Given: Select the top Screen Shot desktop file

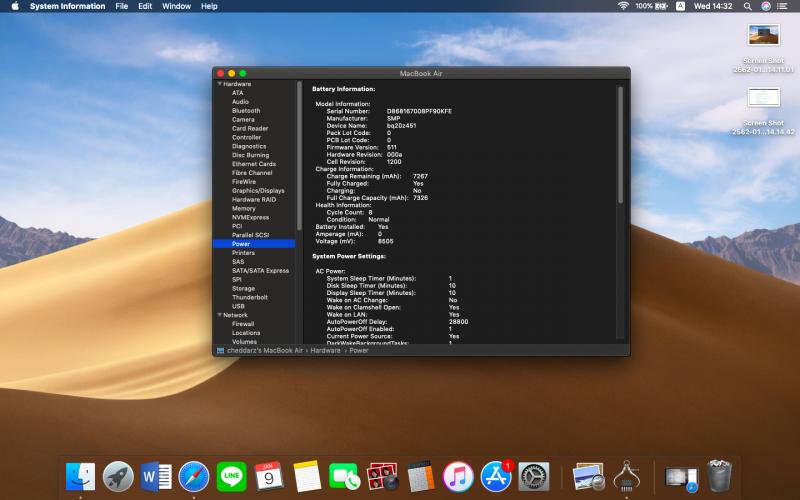Looking at the screenshot, I should [763, 36].
